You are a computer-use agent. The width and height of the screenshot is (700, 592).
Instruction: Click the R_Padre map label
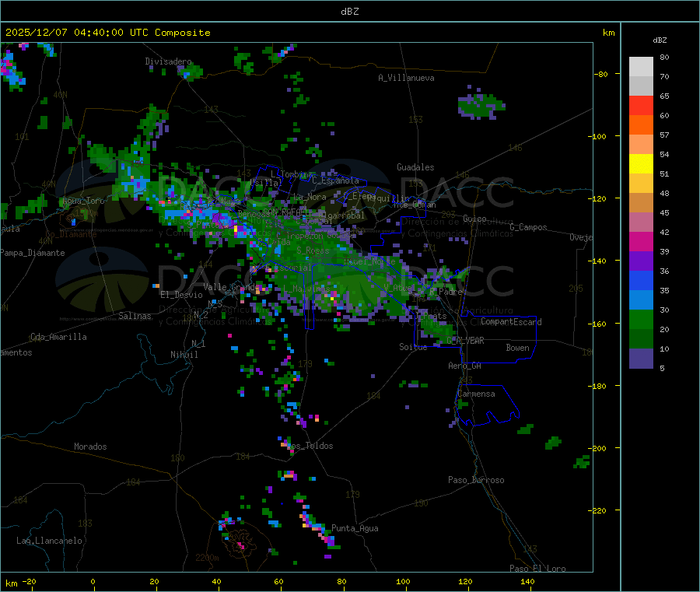point(446,292)
